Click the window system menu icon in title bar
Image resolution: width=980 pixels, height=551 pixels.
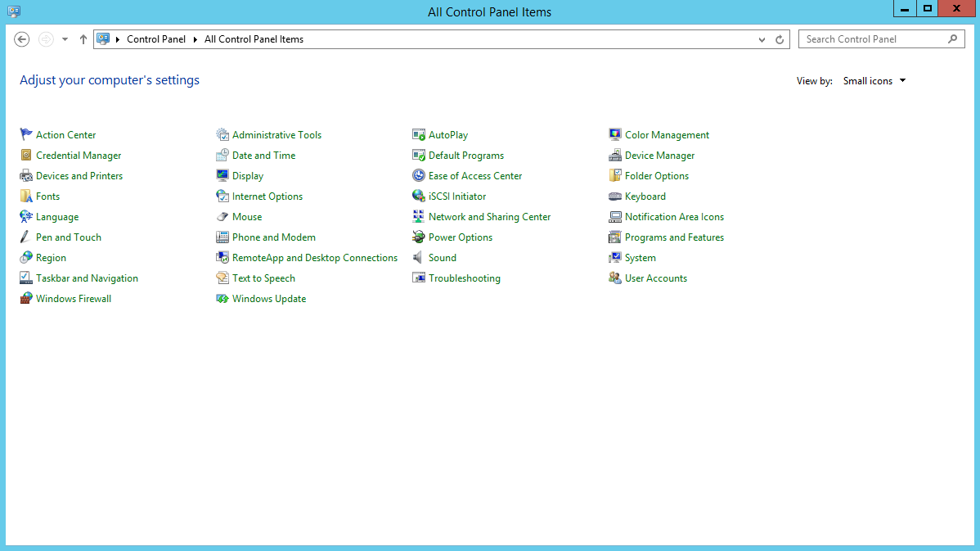(x=14, y=11)
